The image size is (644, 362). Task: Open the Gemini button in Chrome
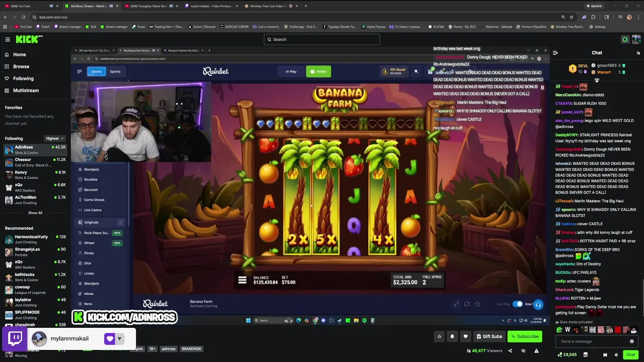pos(594,6)
